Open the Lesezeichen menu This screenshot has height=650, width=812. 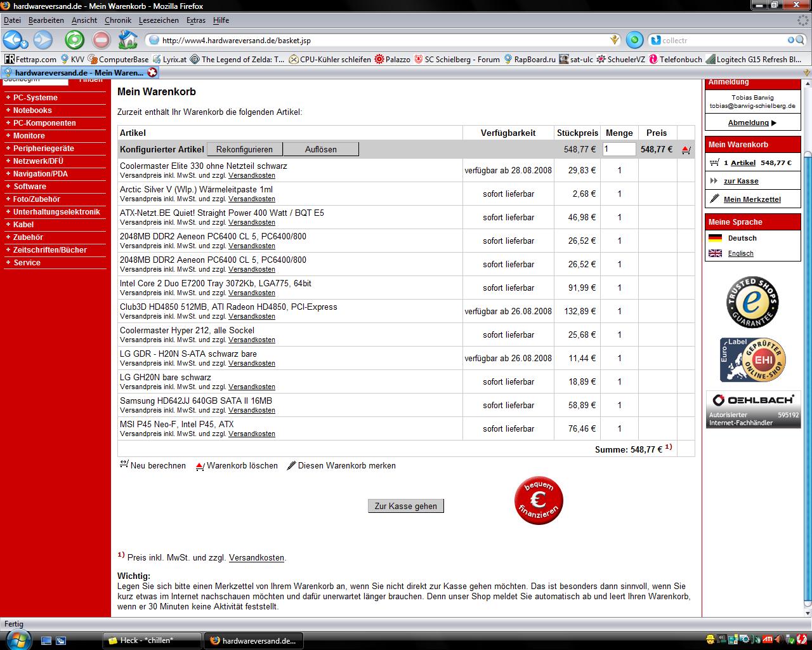(159, 20)
